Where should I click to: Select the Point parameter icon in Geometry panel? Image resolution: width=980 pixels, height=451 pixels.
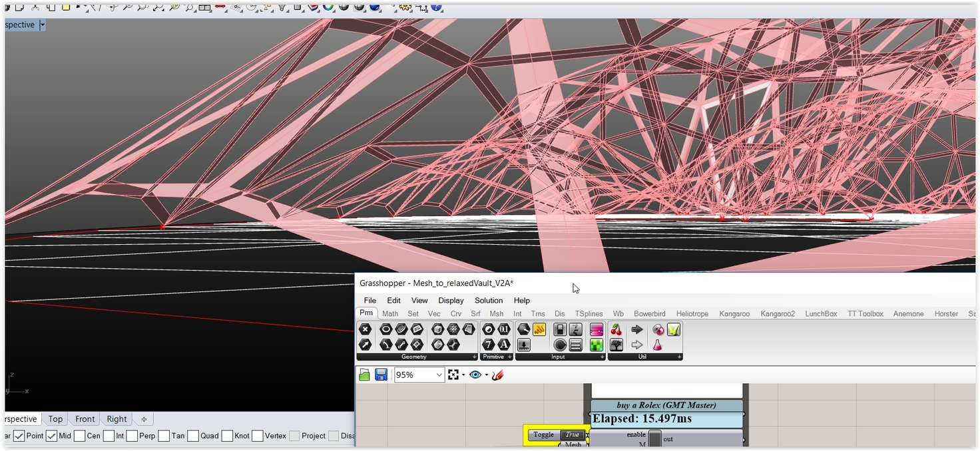pyautogui.click(x=365, y=329)
